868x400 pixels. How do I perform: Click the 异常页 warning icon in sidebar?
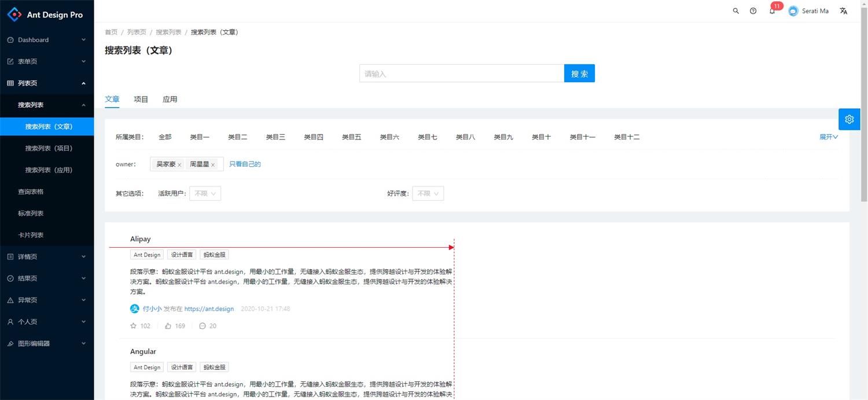10,300
